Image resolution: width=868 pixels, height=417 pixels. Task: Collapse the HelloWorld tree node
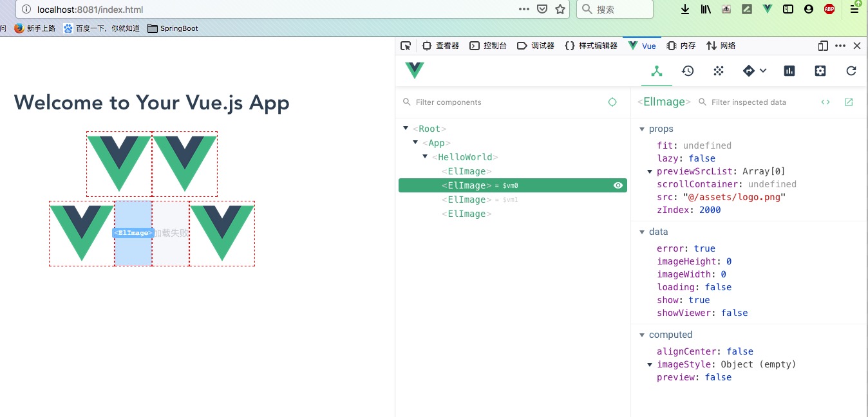click(425, 156)
